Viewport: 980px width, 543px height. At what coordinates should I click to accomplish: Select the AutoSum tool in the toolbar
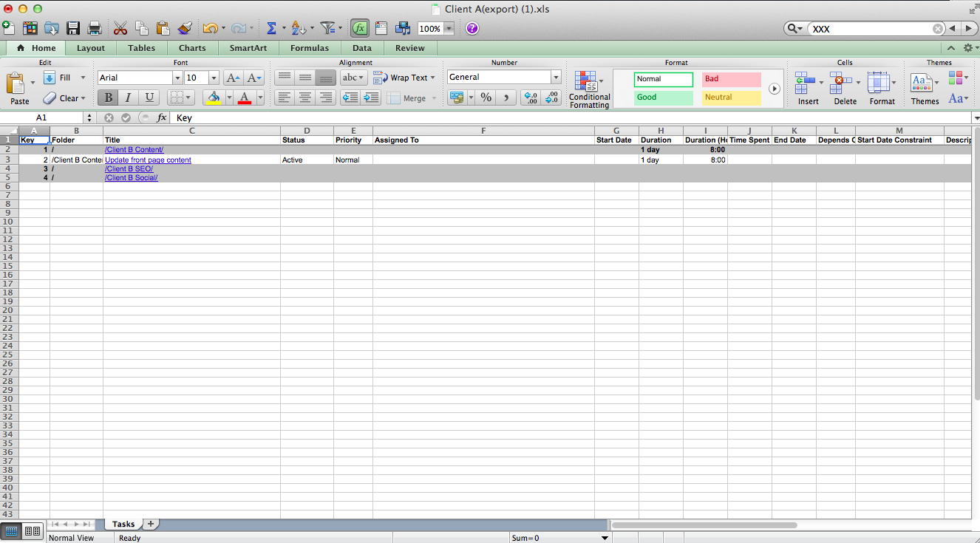click(x=272, y=28)
